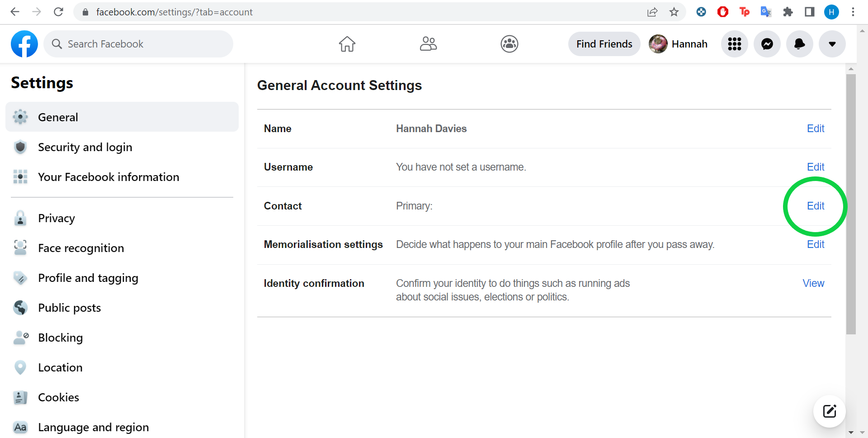Viewport: 868px width, 438px height.
Task: Edit the Contact row
Action: tap(816, 206)
